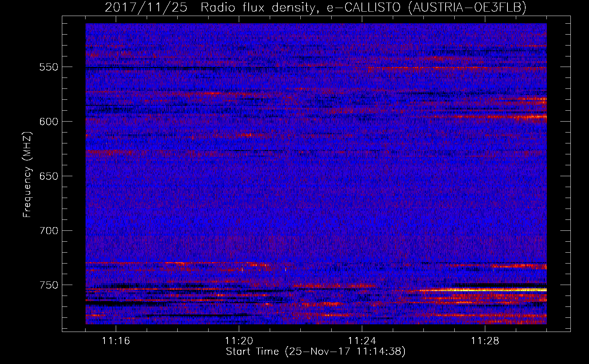Image resolution: width=589 pixels, height=364 pixels.
Task: Click the 11:16 time tick label
Action: click(x=116, y=341)
